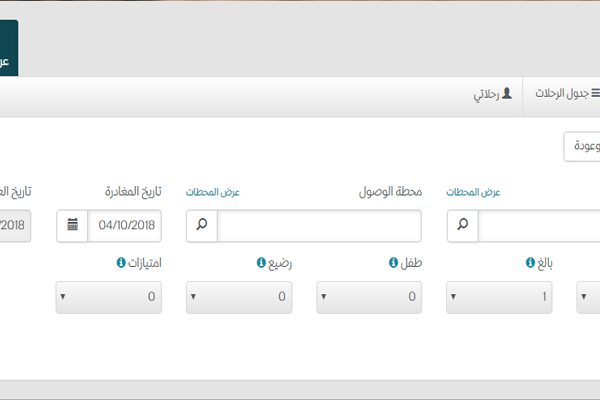The width and height of the screenshot is (600, 400).
Task: Click the info icon next to طفل
Action: coord(394,263)
